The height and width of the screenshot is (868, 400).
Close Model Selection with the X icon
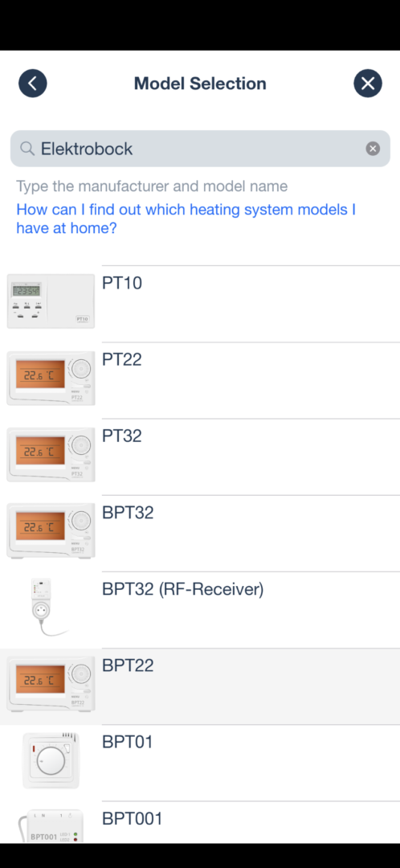click(x=368, y=84)
